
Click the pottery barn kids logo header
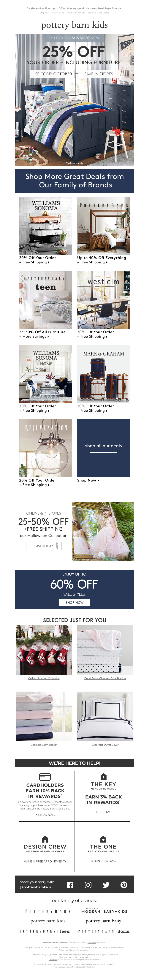tap(74, 25)
